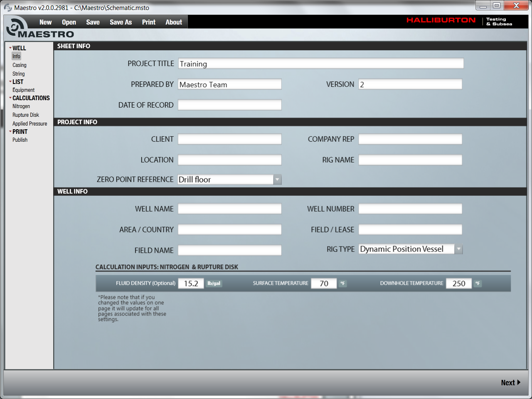The width and height of the screenshot is (532, 399).
Task: Click the Project Title input field
Action: pyautogui.click(x=320, y=64)
